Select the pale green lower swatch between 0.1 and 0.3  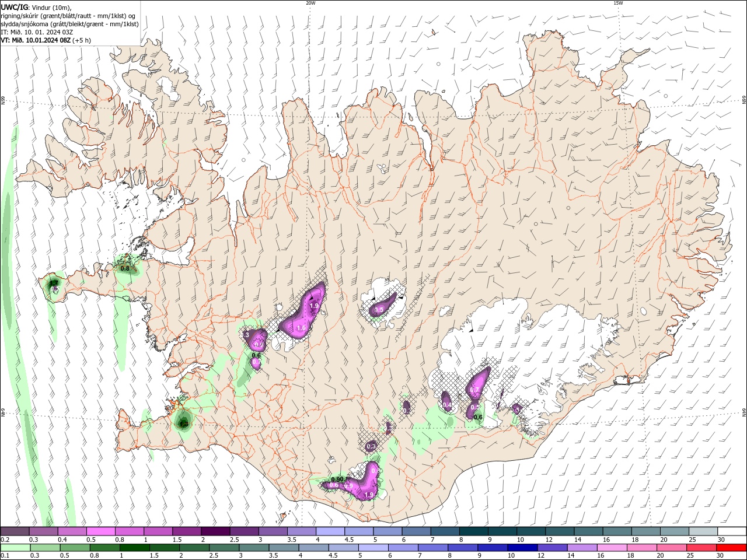(15, 548)
